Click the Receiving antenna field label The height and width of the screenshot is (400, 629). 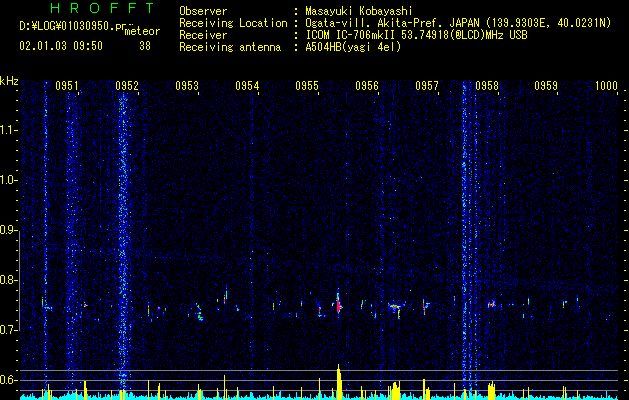point(230,47)
